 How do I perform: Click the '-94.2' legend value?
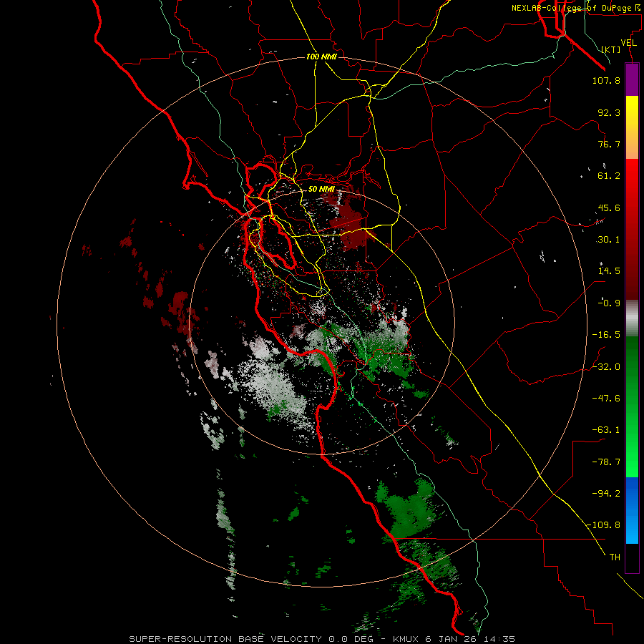(x=606, y=494)
